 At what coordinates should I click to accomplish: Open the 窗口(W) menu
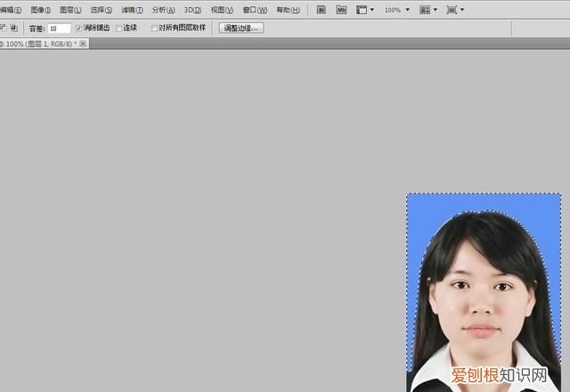pyautogui.click(x=255, y=10)
